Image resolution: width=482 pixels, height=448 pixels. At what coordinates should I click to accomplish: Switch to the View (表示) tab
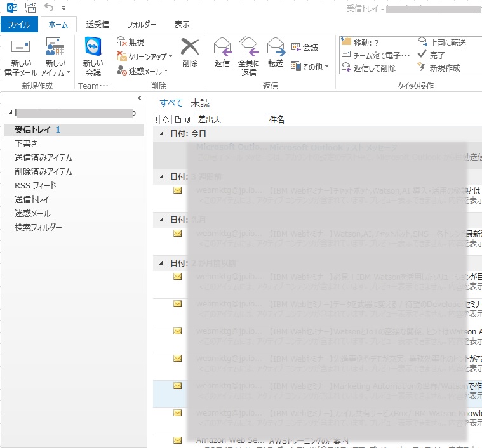(x=182, y=24)
